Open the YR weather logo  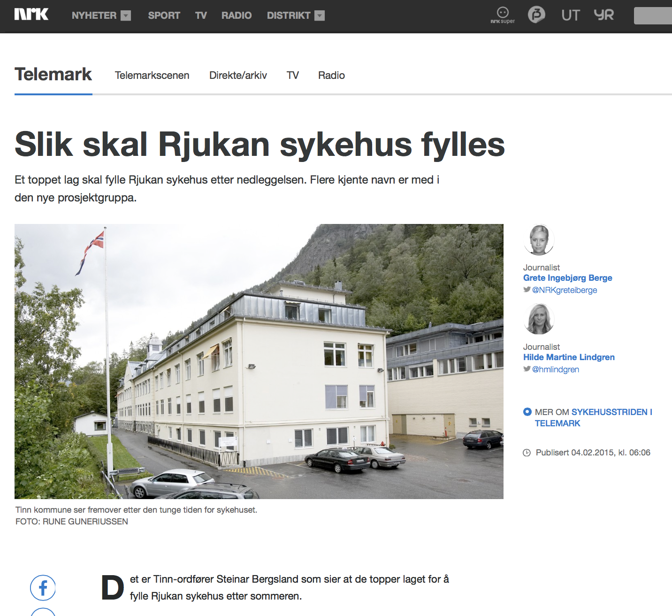point(603,15)
